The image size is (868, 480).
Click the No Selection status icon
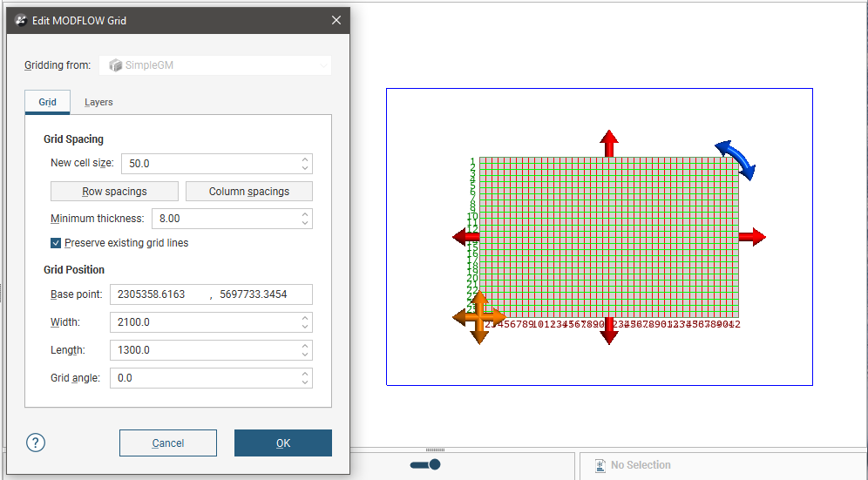point(600,465)
